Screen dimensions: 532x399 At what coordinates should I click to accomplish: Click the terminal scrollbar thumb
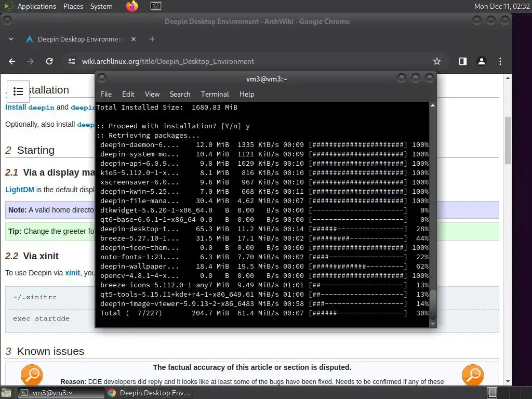coord(433,304)
